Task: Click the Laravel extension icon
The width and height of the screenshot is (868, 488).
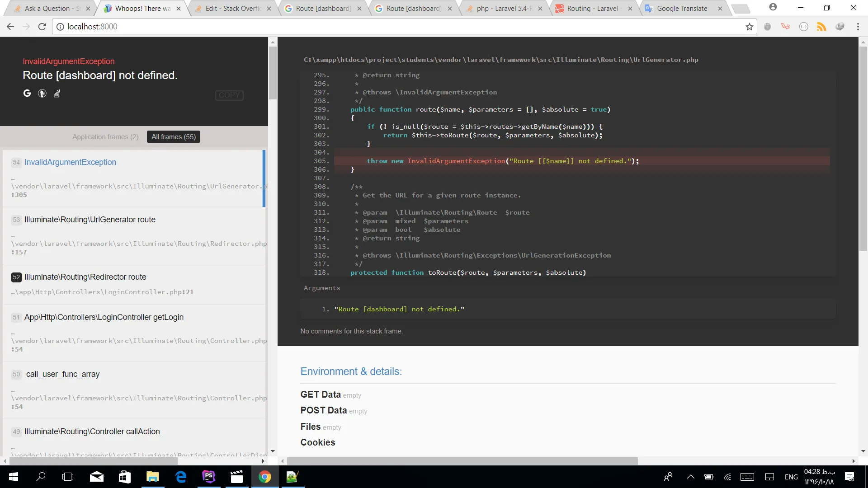Action: coord(785,27)
